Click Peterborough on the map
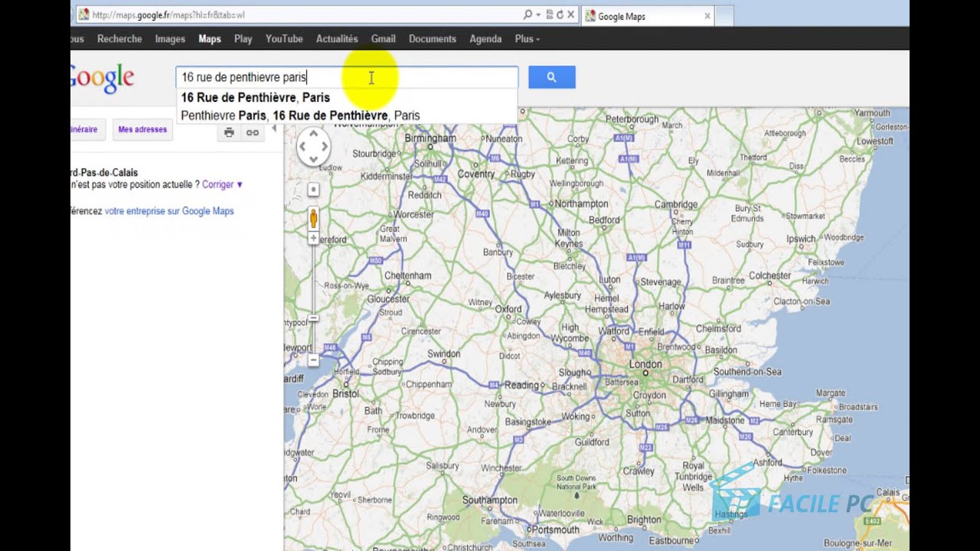 (632, 119)
